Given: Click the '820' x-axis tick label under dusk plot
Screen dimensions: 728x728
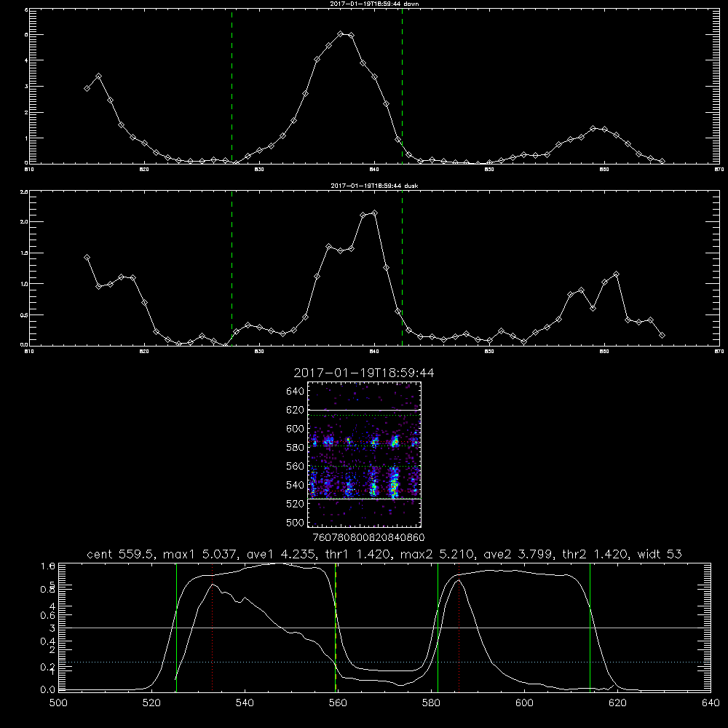Looking at the screenshot, I should point(144,352).
